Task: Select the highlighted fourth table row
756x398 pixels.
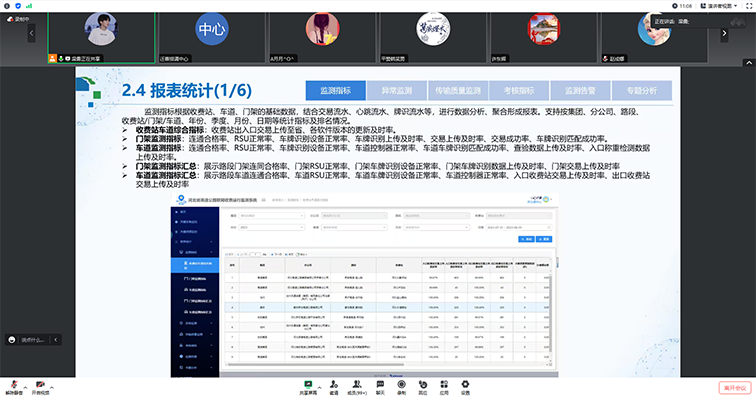Action: [x=388, y=307]
